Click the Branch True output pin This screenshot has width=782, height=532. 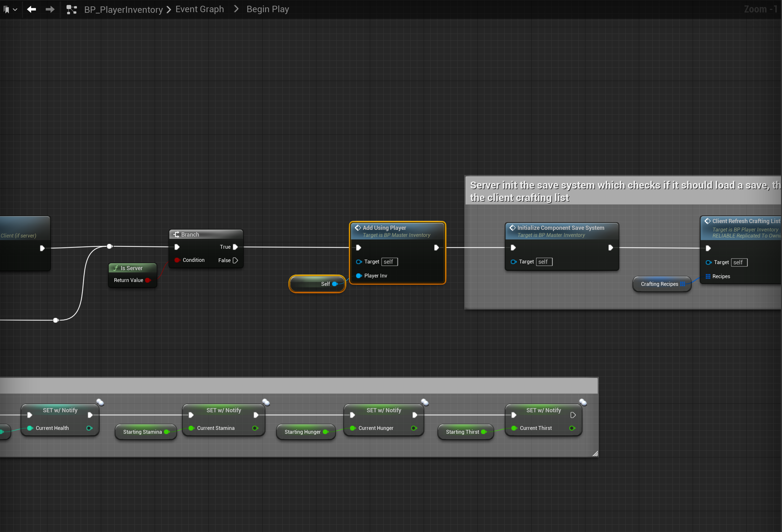[236, 247]
